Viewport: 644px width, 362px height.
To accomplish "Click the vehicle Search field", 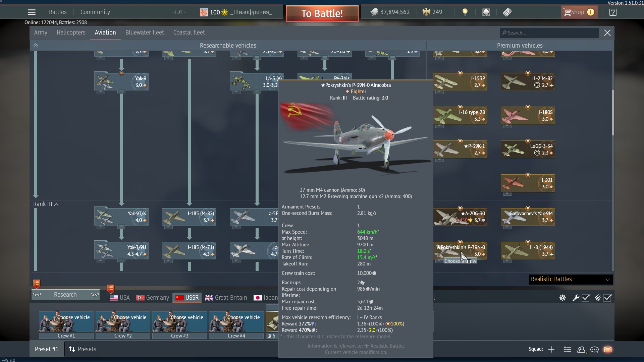I will [550, 33].
